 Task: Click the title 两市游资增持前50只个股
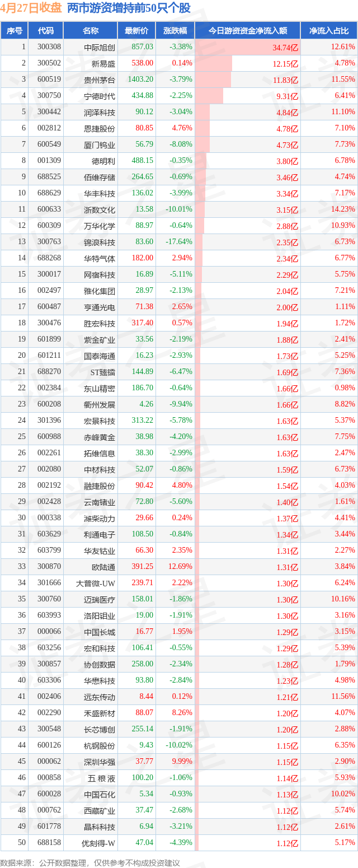click(129, 8)
